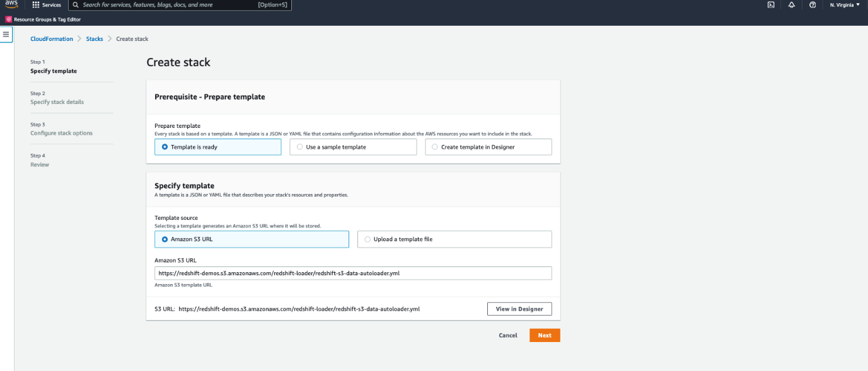The width and height of the screenshot is (868, 371).
Task: Select the Template is ready option
Action: (218, 147)
